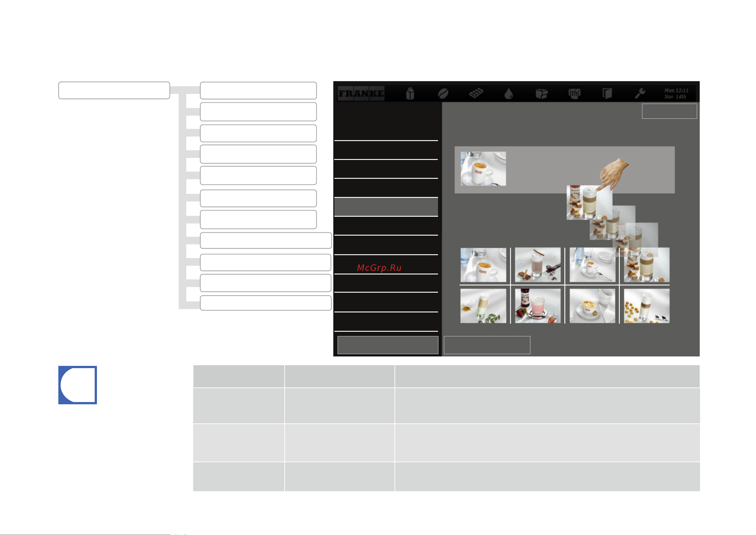756x535 pixels.
Task: Select pink strawberry milk drink thumbnail
Action: coord(538,306)
